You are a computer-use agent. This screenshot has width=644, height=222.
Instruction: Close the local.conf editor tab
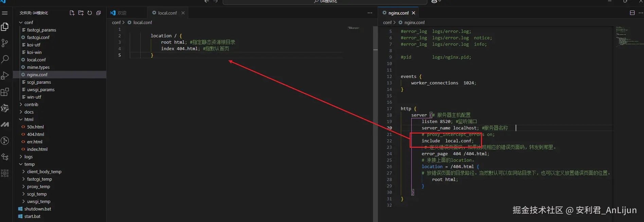coord(183,13)
